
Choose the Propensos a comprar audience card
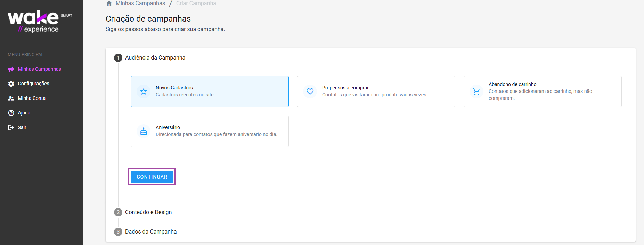coord(376,92)
